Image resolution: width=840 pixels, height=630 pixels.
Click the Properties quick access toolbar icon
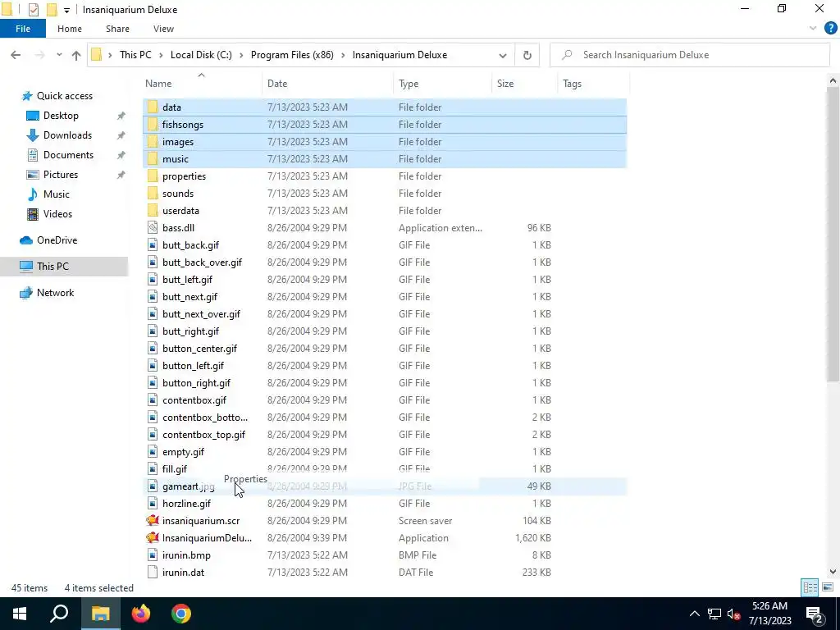click(33, 10)
